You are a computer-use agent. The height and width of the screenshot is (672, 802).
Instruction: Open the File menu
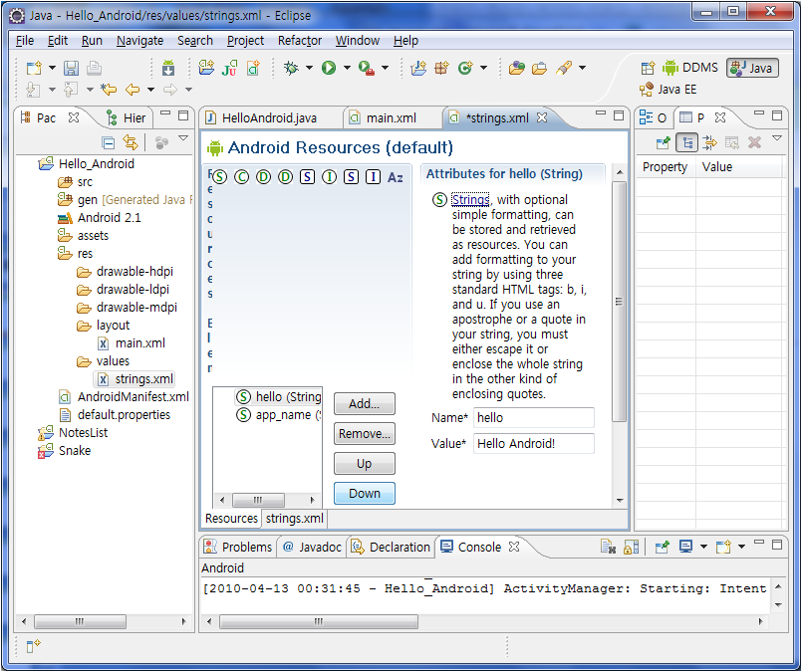point(25,41)
